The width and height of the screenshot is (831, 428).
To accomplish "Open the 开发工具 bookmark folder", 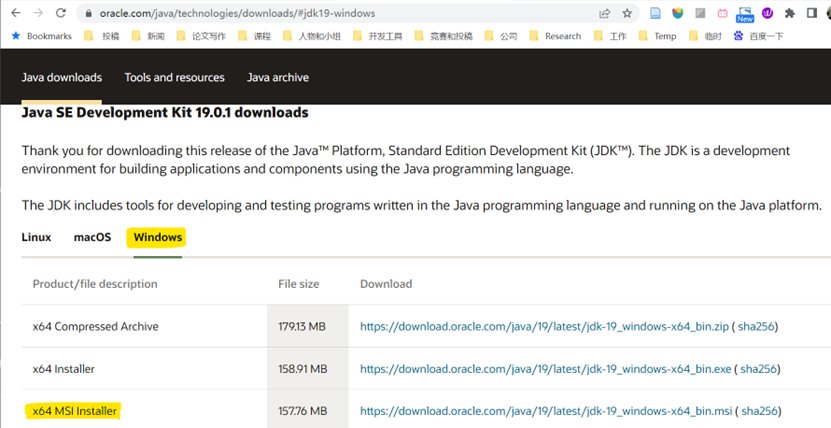I will point(377,36).
